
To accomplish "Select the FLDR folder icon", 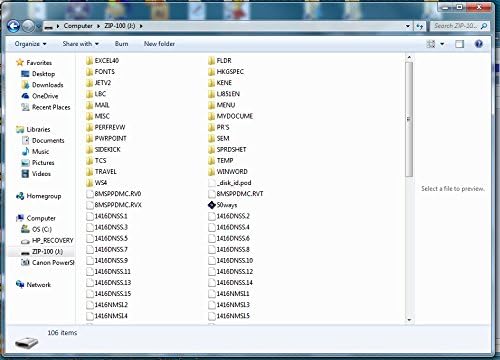I will coord(211,61).
